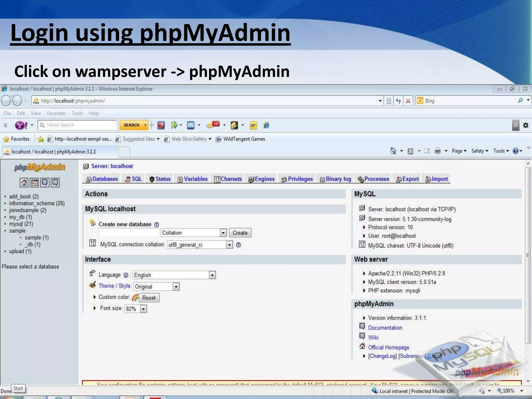The image size is (532, 399).
Task: Click the IE stop icon
Action: (408, 101)
